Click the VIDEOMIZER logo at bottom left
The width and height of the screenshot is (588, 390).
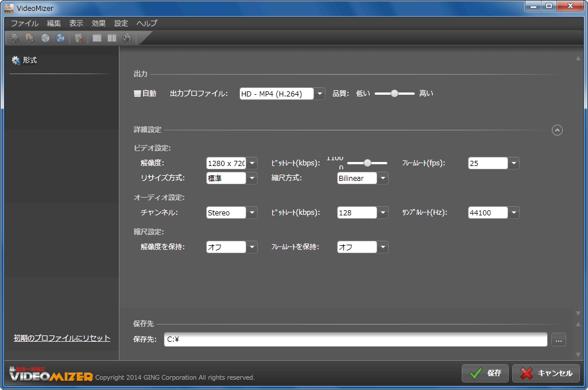51,374
